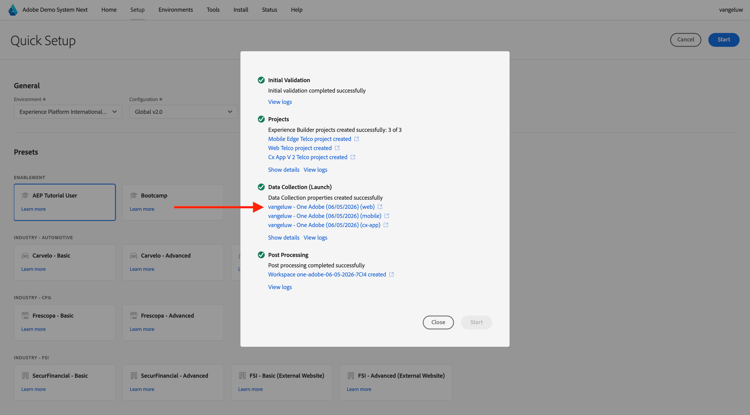Select the SecurFinancial - Advanced preset
Viewport: 750px width, 415px height.
173,382
